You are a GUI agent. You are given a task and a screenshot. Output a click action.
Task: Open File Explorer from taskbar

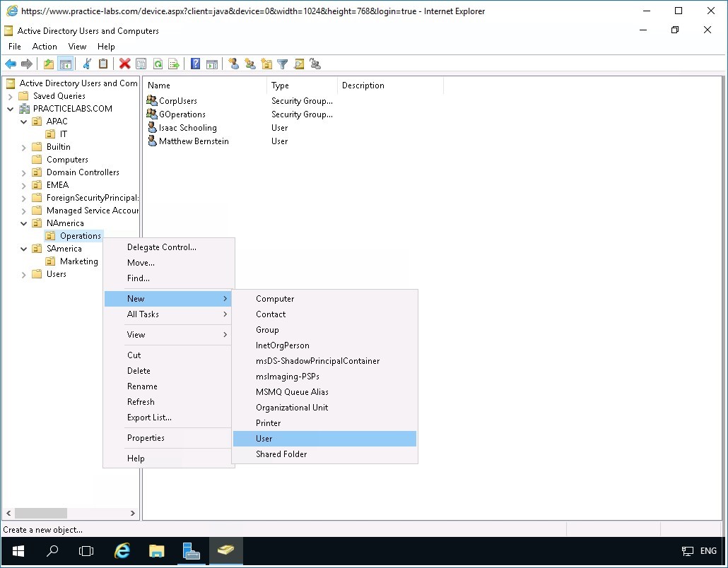pyautogui.click(x=156, y=551)
